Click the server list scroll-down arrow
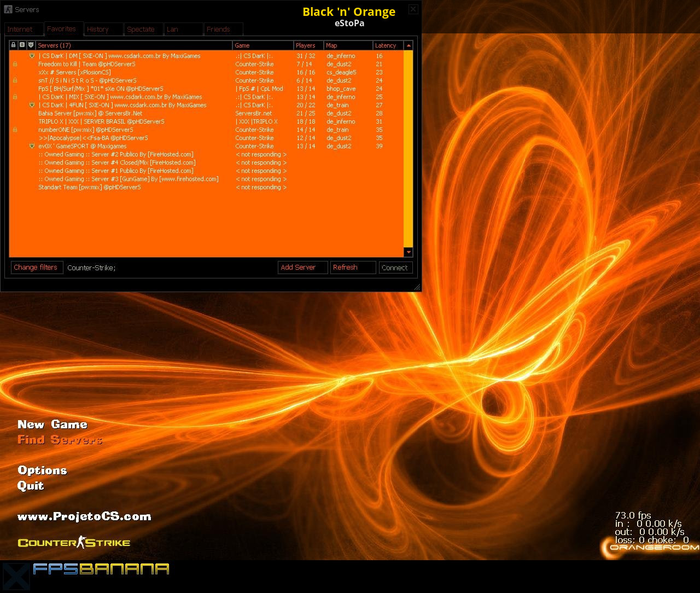This screenshot has width=700, height=593. (409, 252)
